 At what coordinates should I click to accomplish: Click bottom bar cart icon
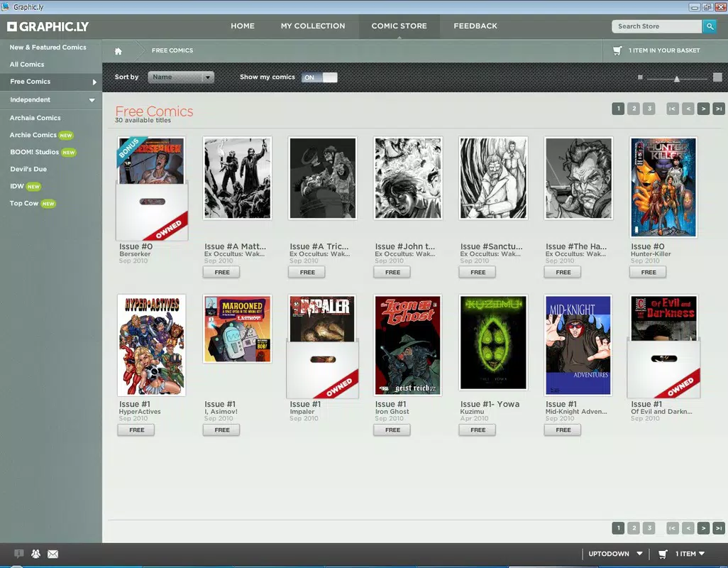click(663, 554)
